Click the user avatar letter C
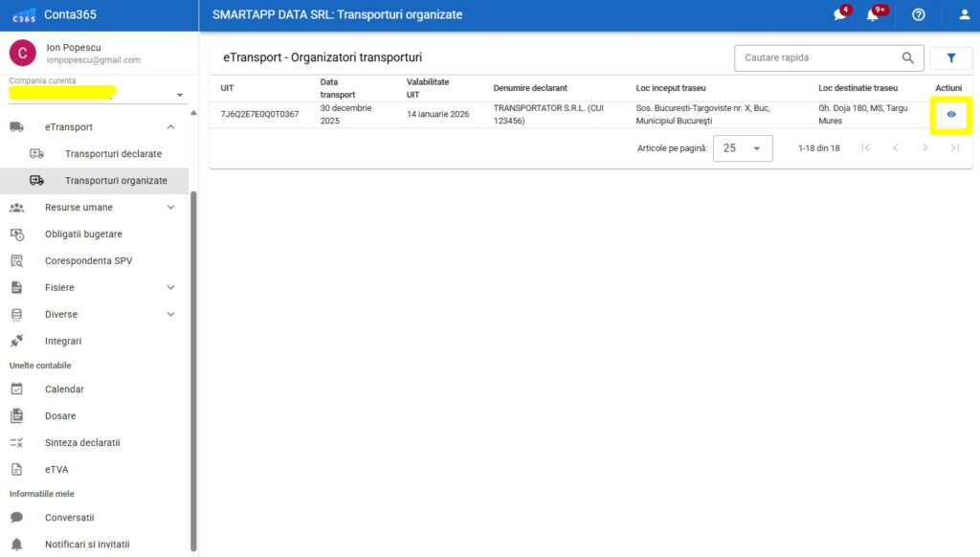Image resolution: width=980 pixels, height=557 pixels. 22,53
